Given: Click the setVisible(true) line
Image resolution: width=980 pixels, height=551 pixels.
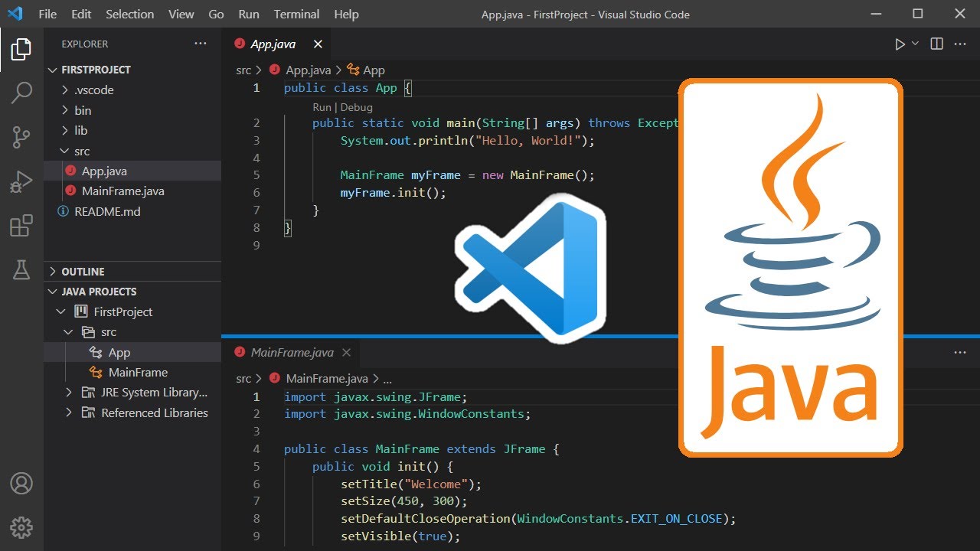Looking at the screenshot, I should click(400, 536).
